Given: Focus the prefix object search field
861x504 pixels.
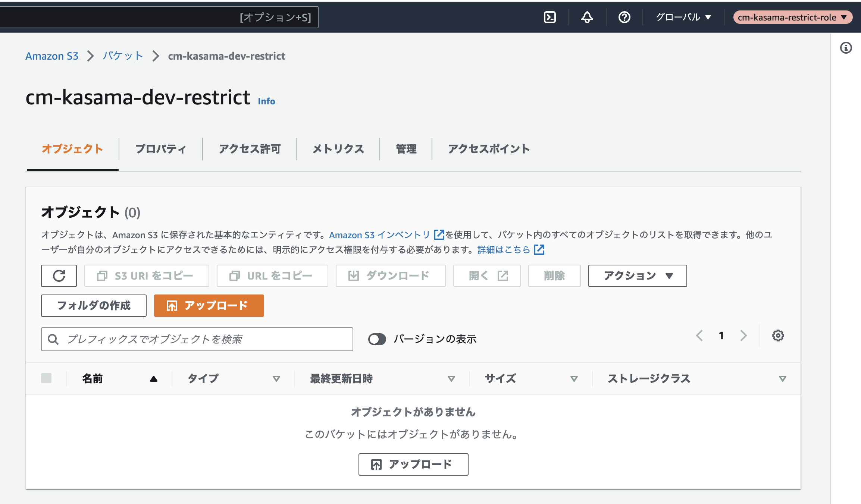Looking at the screenshot, I should [197, 339].
